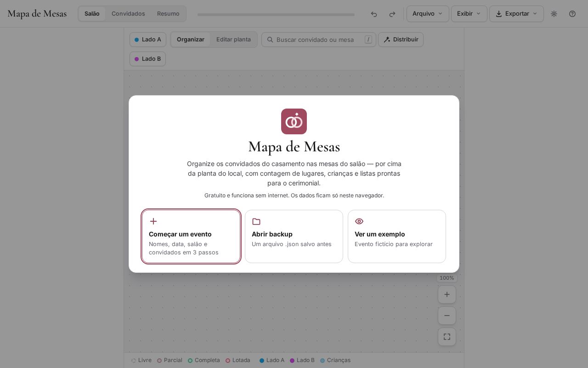Viewport: 588px width, 368px height.
Task: Select the Resumo tab
Action: click(168, 14)
